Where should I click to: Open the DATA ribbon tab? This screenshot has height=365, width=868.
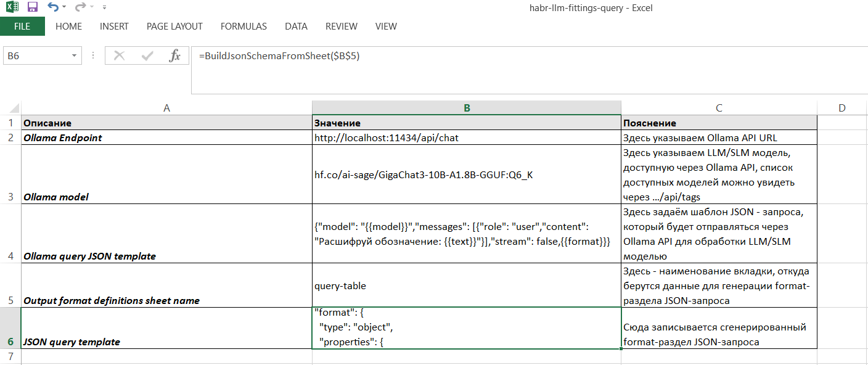[296, 27]
